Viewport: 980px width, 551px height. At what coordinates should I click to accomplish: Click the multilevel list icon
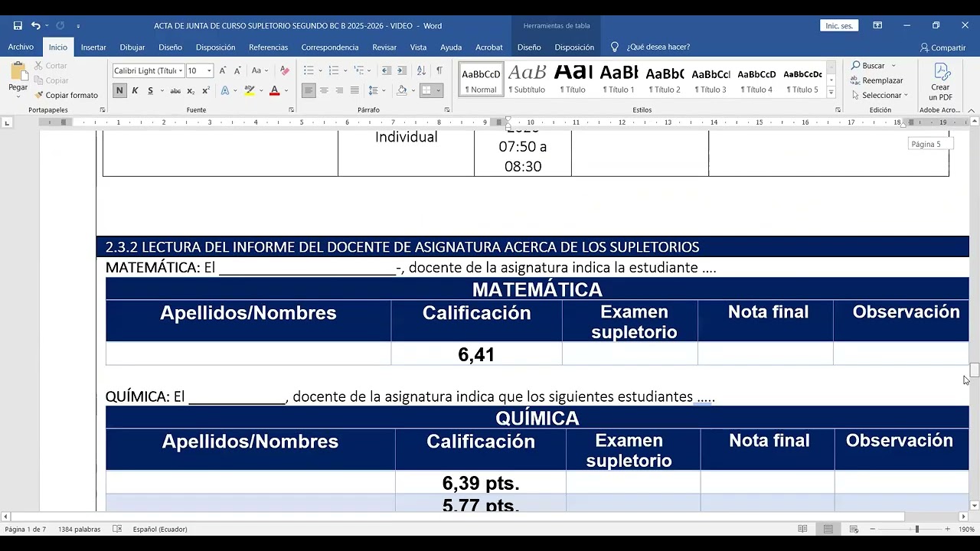(x=358, y=70)
